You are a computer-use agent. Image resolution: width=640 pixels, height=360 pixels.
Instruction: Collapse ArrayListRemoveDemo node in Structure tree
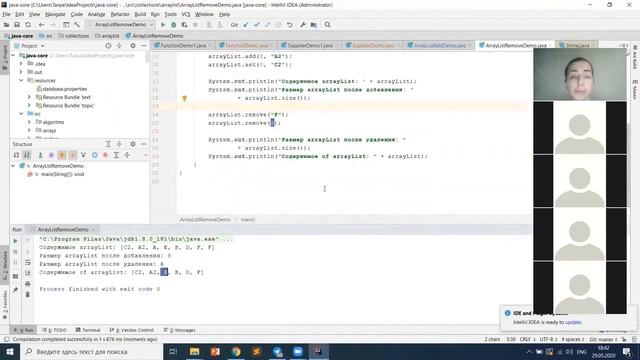(13, 166)
